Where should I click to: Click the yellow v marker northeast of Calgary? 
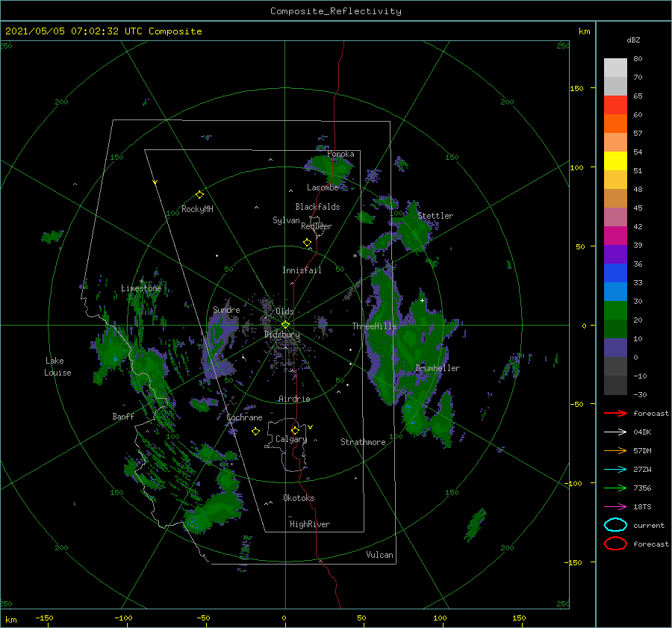[x=310, y=427]
